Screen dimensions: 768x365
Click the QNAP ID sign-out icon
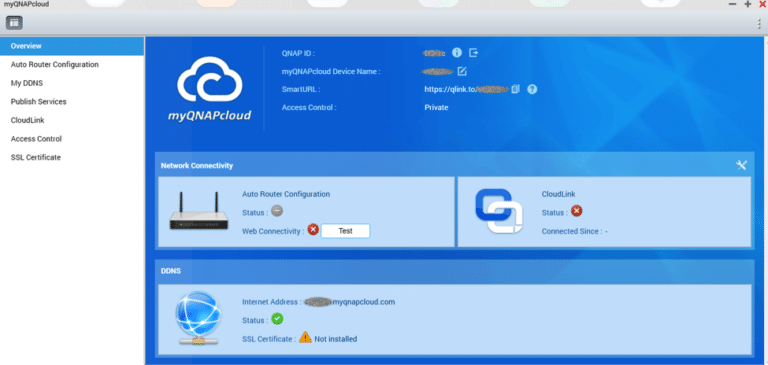click(x=473, y=52)
